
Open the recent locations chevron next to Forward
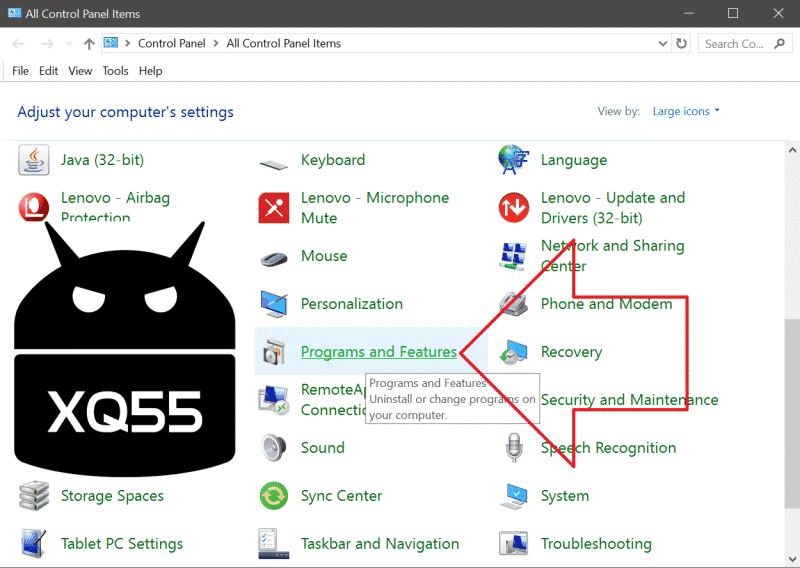point(68,44)
